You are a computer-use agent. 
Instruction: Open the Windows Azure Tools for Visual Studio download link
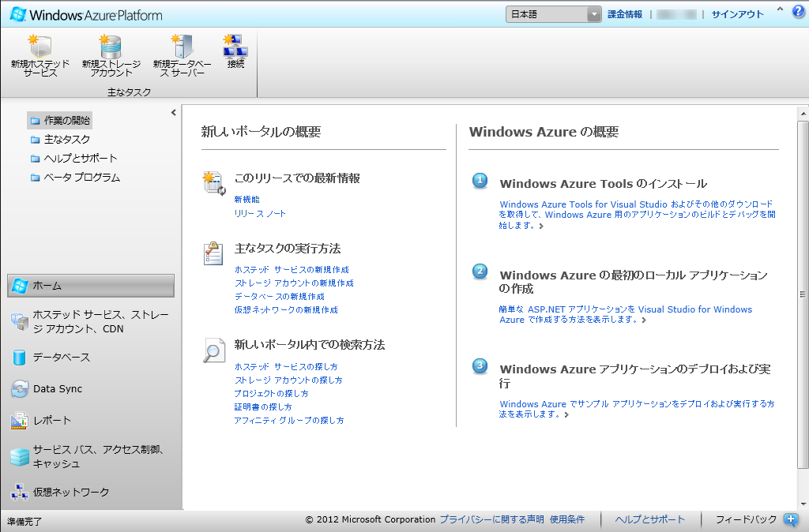pos(637,215)
